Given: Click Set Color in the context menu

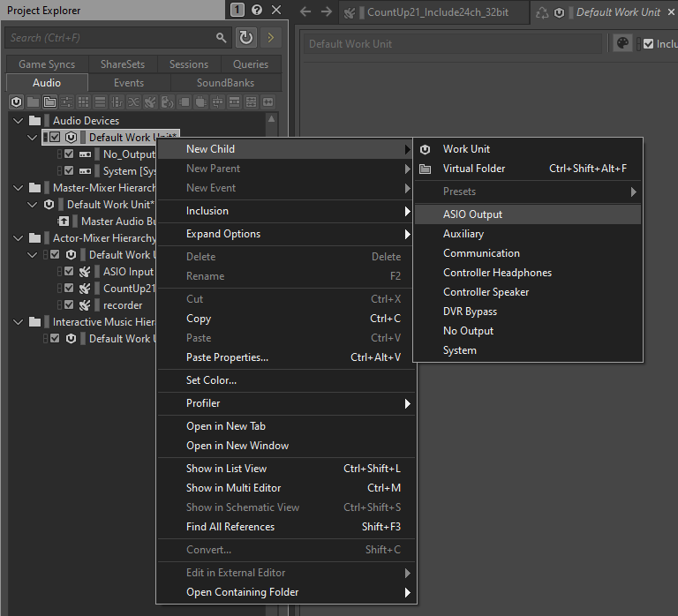Looking at the screenshot, I should coord(286,380).
